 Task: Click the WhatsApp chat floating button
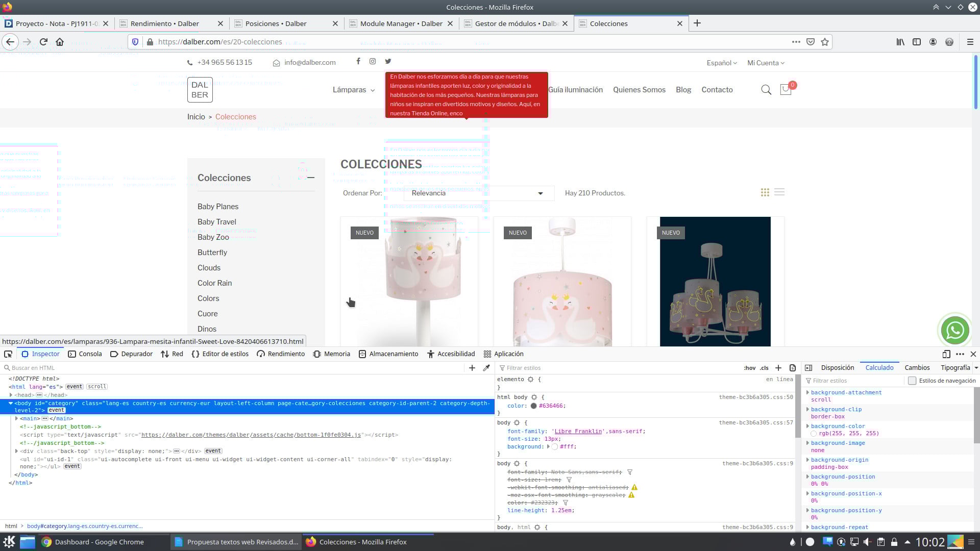point(954,331)
